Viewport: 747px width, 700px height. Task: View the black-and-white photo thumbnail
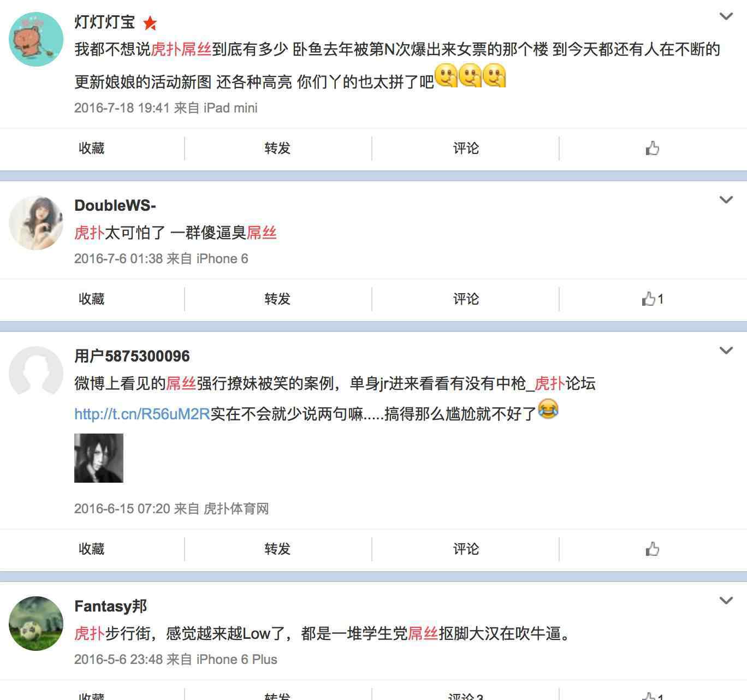click(99, 458)
